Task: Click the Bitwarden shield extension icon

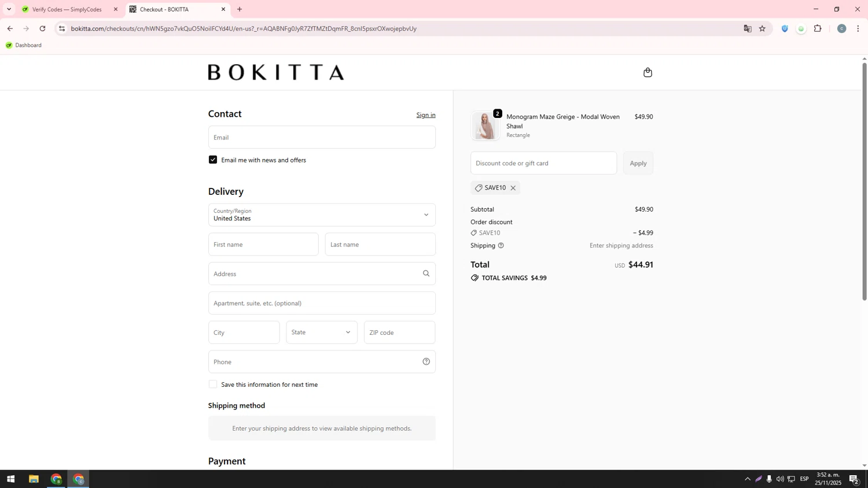Action: click(x=785, y=28)
